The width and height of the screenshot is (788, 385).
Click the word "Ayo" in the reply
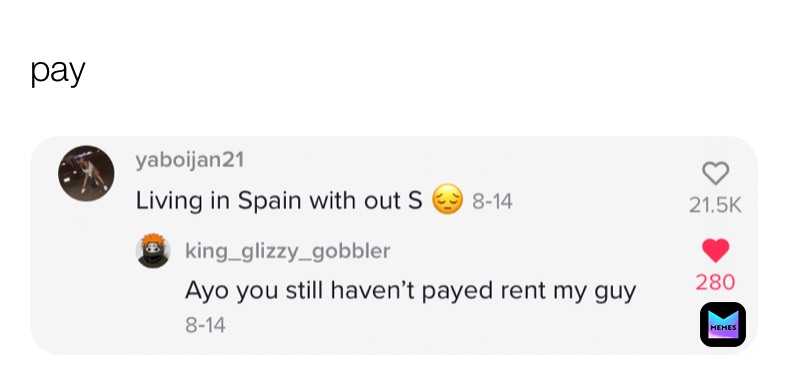(x=208, y=292)
